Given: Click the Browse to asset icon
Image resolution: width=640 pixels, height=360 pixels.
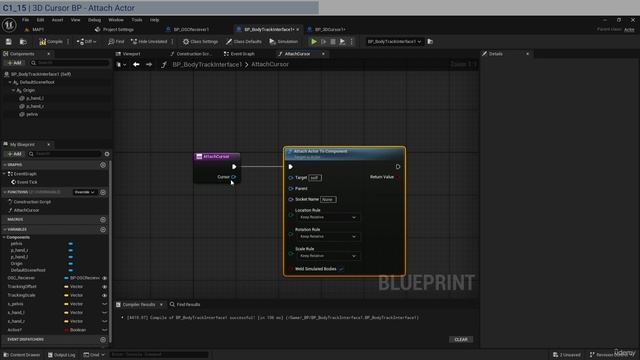Looking at the screenshot, I should [x=23, y=42].
